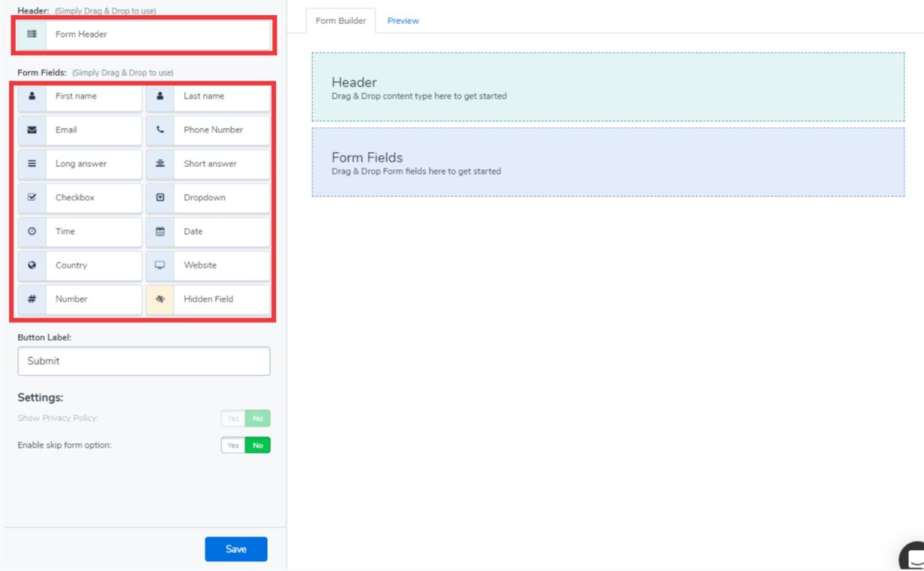Set Enable skip form option to No
Image resolution: width=924 pixels, height=571 pixels.
pyautogui.click(x=258, y=445)
